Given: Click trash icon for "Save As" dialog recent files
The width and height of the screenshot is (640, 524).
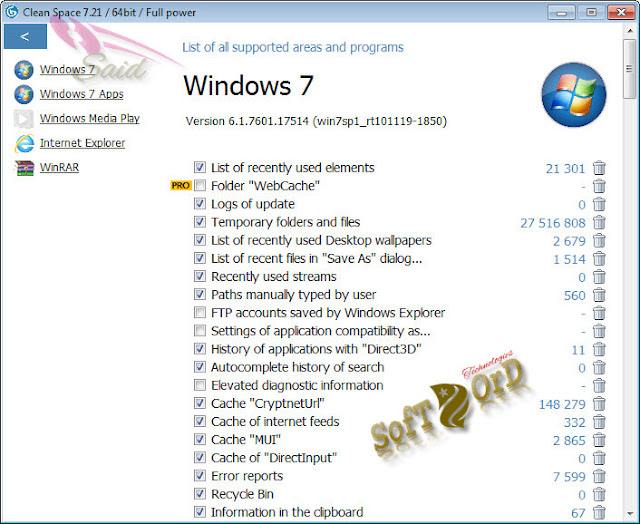Looking at the screenshot, I should (x=599, y=259).
